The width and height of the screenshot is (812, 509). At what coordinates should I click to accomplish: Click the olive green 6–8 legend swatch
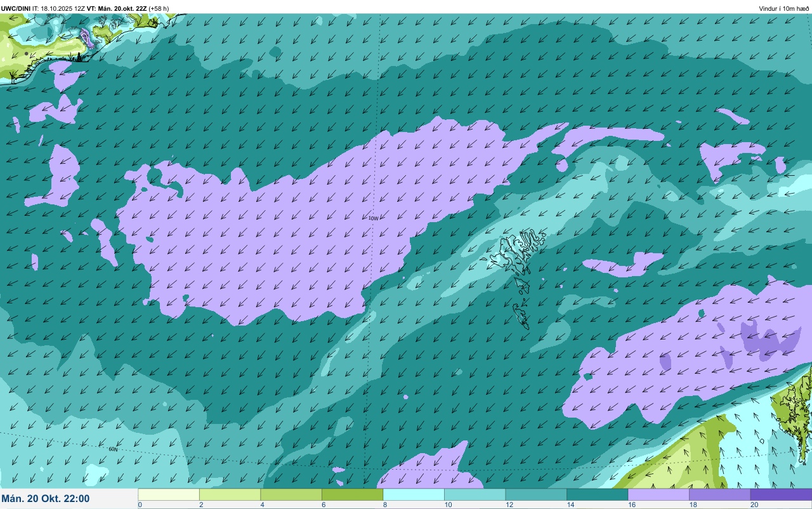tap(352, 494)
